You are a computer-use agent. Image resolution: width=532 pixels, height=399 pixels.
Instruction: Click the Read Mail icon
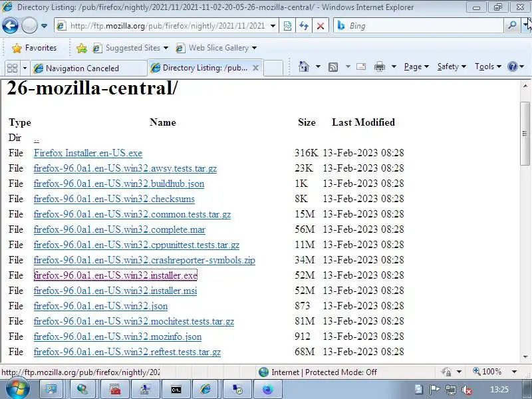361,66
